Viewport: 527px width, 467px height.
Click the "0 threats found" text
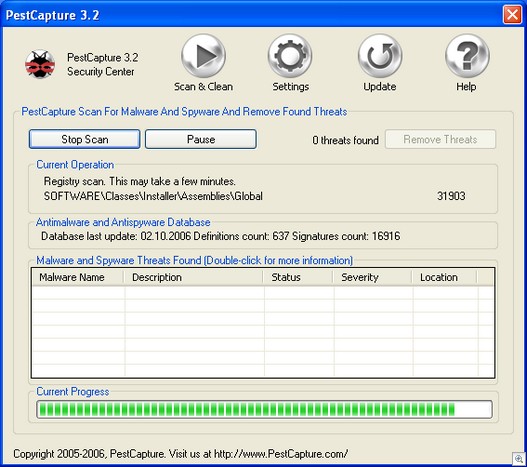[x=346, y=140]
